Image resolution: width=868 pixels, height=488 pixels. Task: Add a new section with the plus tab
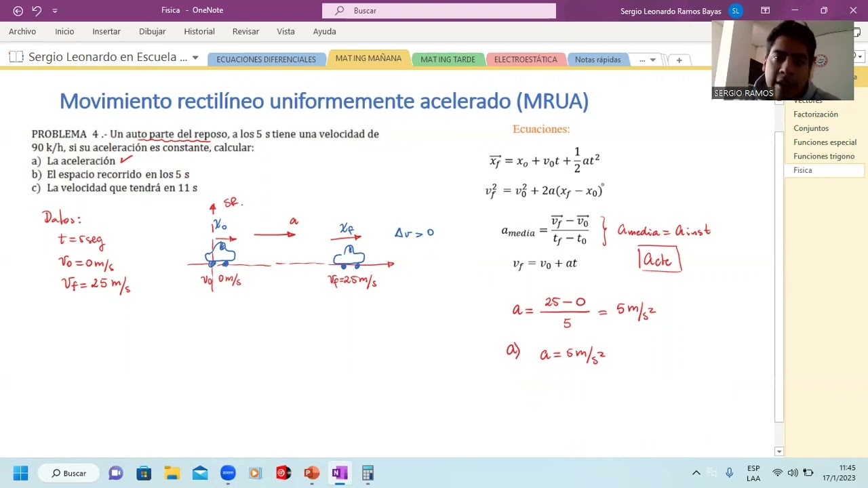(x=679, y=60)
